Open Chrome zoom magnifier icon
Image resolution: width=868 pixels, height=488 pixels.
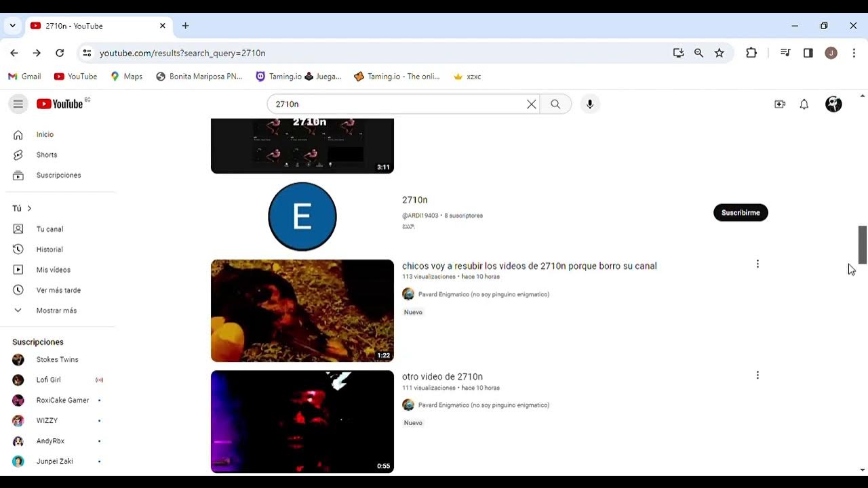698,53
